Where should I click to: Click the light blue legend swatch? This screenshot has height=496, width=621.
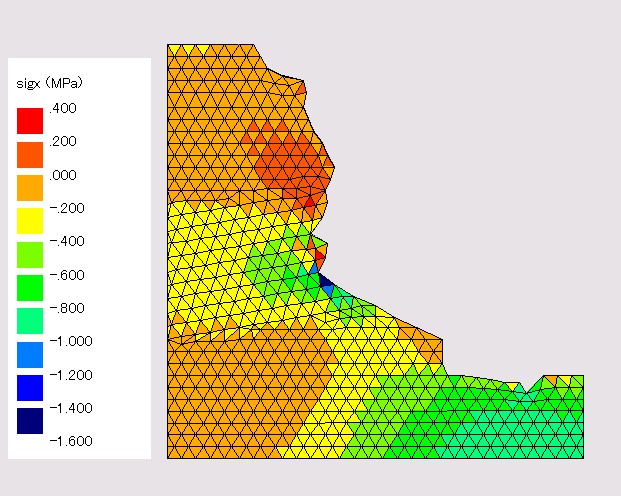click(30, 354)
